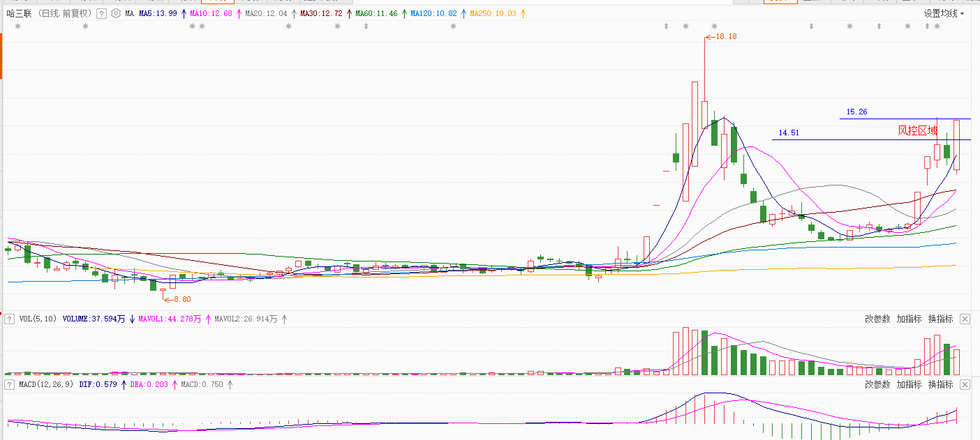This screenshot has width=980, height=440.
Task: Open the 设置均线 dropdown
Action: point(944,13)
